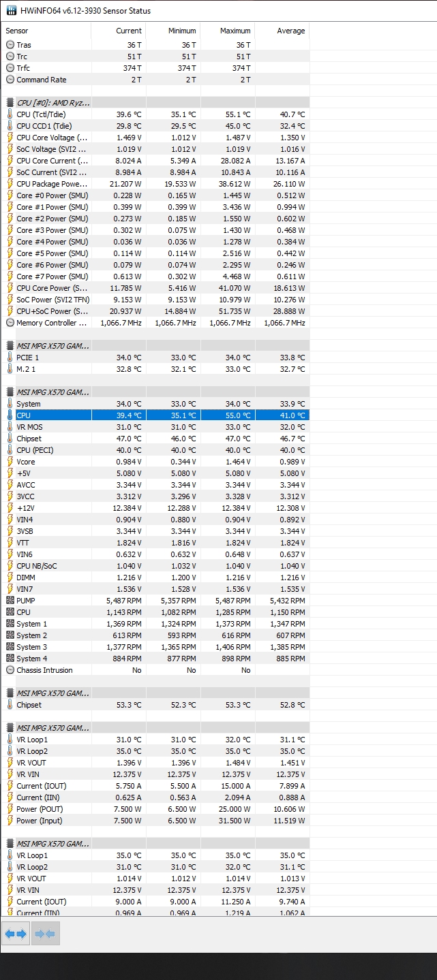Click the chip icon of CPU [#0] AMD Ryzen header
Image resolution: width=437 pixels, height=980 pixels.
click(x=10, y=103)
